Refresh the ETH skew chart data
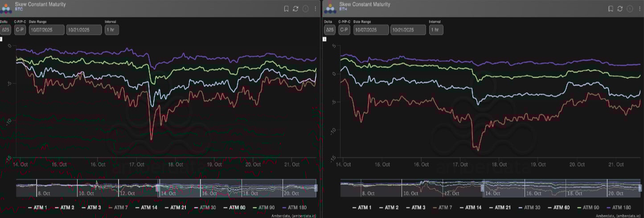This screenshot has height=218, width=644. tap(620, 8)
